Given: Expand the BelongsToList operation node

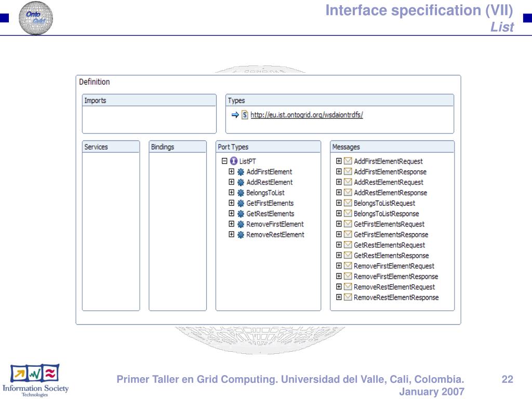Looking at the screenshot, I should click(x=231, y=192).
